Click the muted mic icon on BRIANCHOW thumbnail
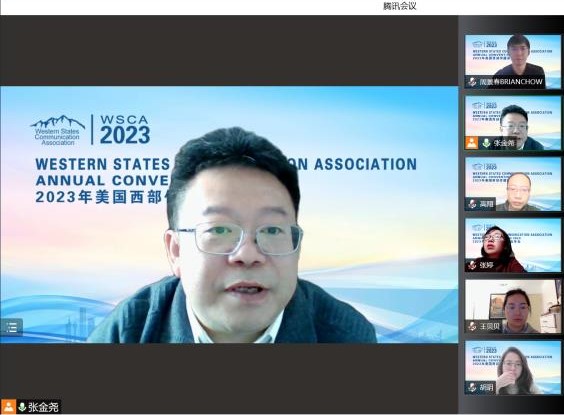Image resolution: width=564 pixels, height=415 pixels. (x=472, y=82)
